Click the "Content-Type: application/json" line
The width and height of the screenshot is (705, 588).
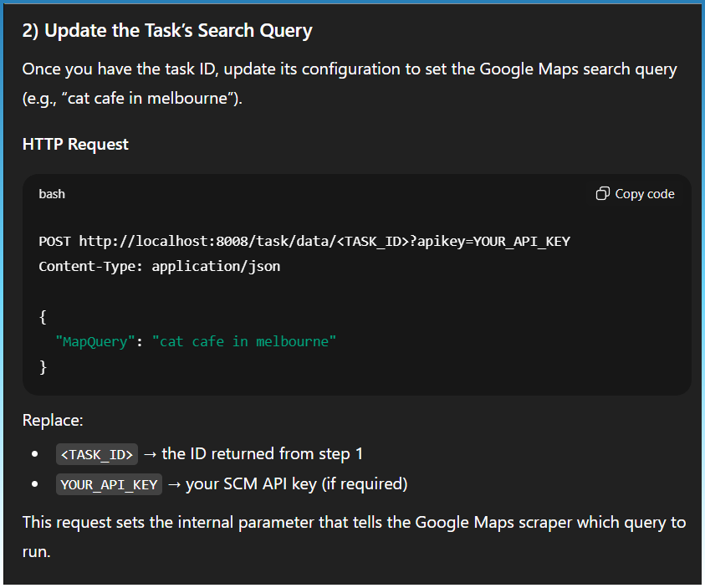(x=160, y=267)
